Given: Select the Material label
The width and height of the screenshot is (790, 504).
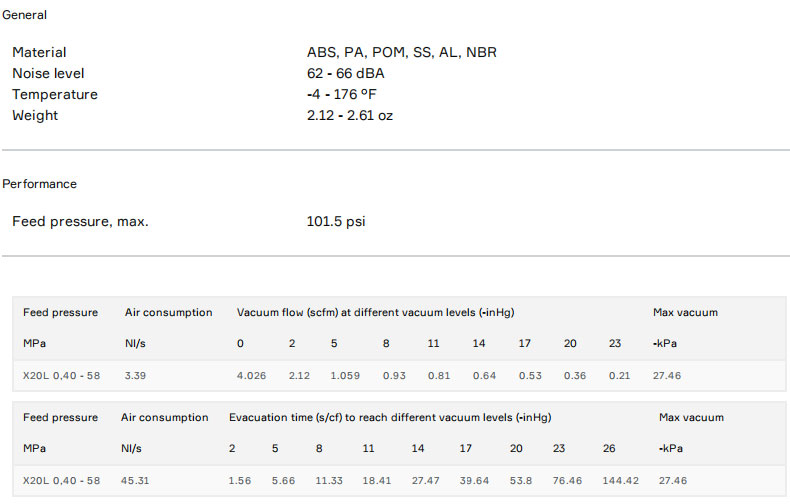Looking at the screenshot, I should 39,52.
